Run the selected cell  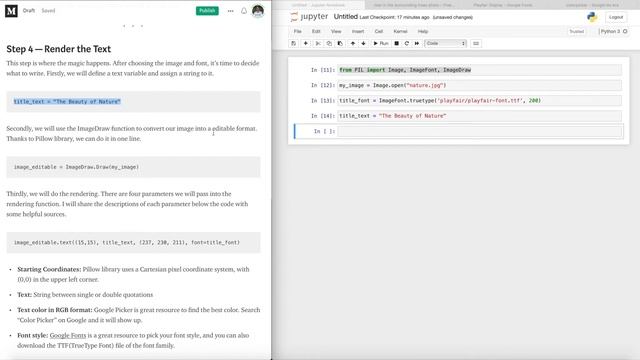(381, 43)
